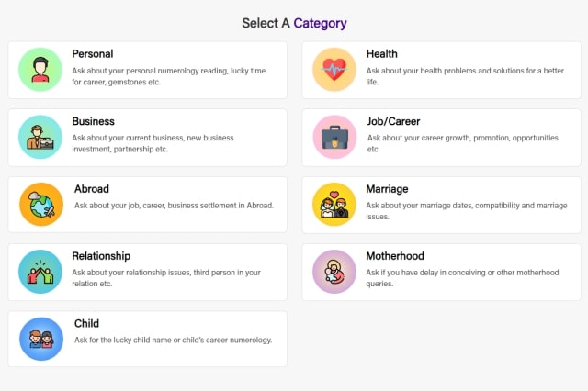The height and width of the screenshot is (391, 588).
Task: Choose the Relationship category title
Action: [101, 256]
